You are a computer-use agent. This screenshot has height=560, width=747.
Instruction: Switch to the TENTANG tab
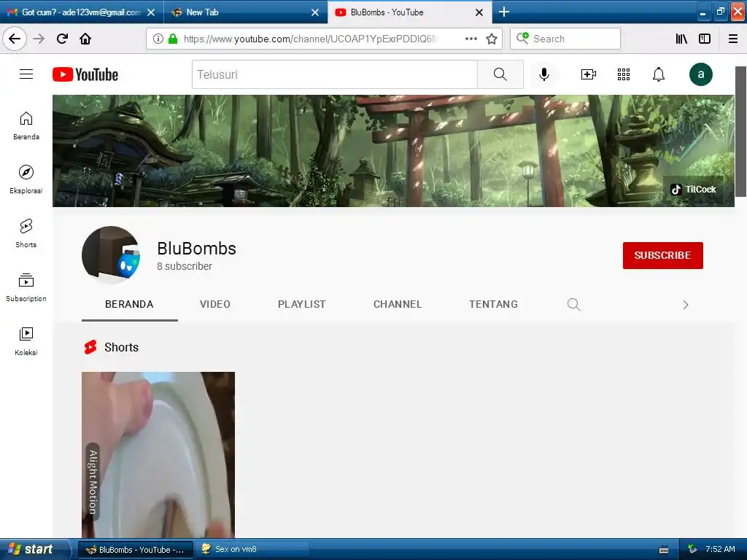point(494,304)
